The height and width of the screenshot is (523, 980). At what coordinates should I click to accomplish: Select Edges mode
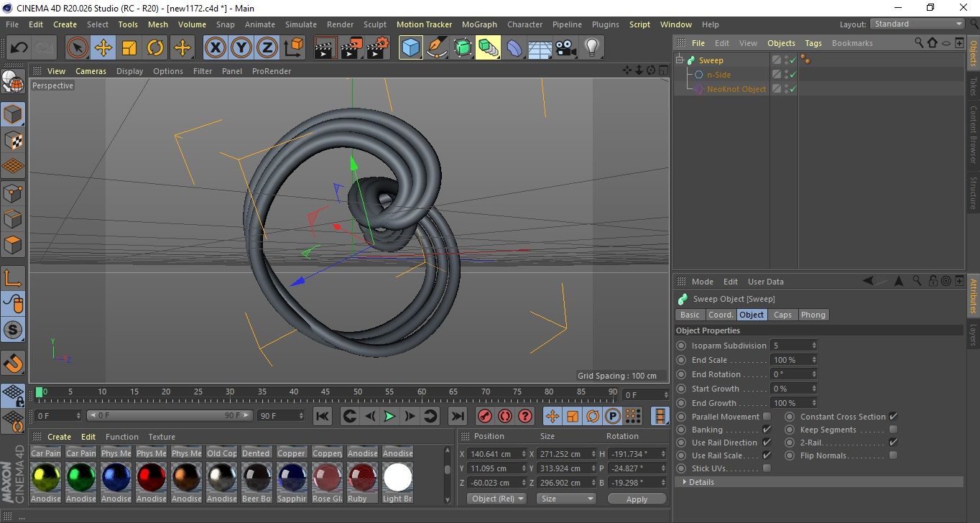[13, 219]
